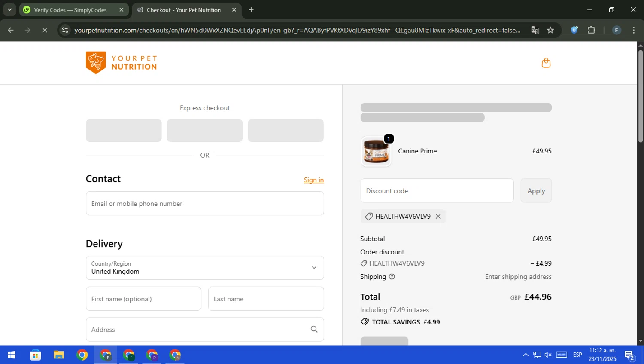
Task: Open the Country/Region dropdown
Action: [205, 268]
